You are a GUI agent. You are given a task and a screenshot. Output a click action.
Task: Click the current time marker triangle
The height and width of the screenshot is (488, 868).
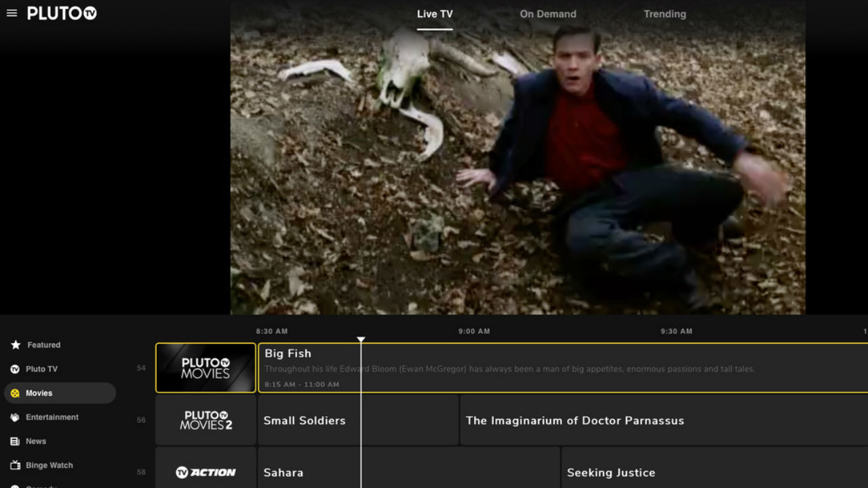point(361,340)
